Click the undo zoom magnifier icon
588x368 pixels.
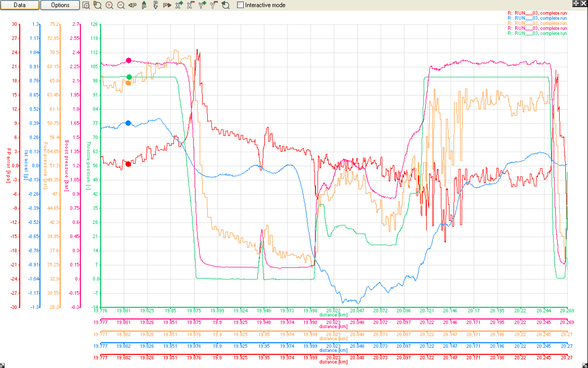click(225, 5)
